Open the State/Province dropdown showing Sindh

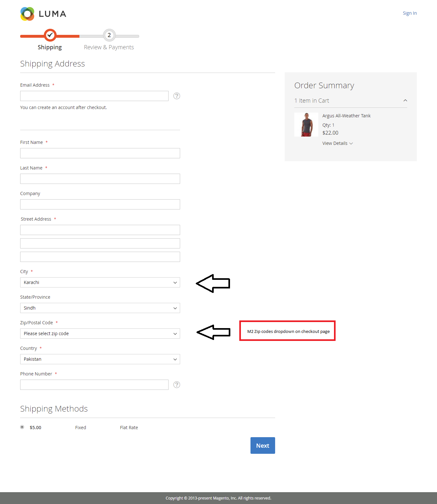point(100,308)
